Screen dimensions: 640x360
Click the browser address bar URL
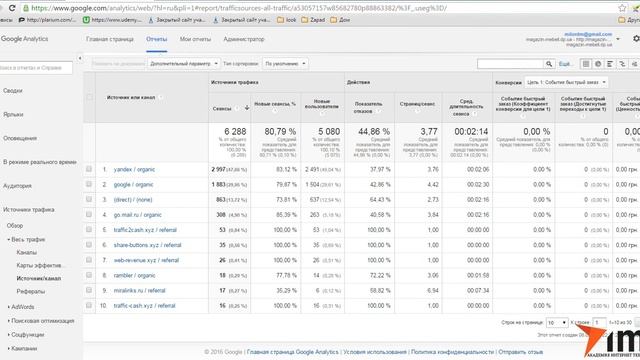point(239,8)
